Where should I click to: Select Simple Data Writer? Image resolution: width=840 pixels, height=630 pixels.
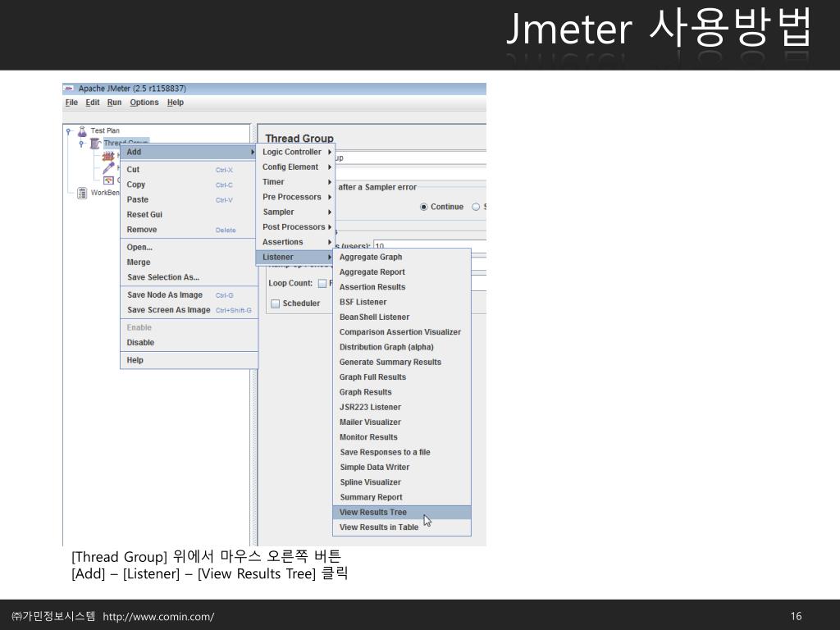[x=402, y=467]
